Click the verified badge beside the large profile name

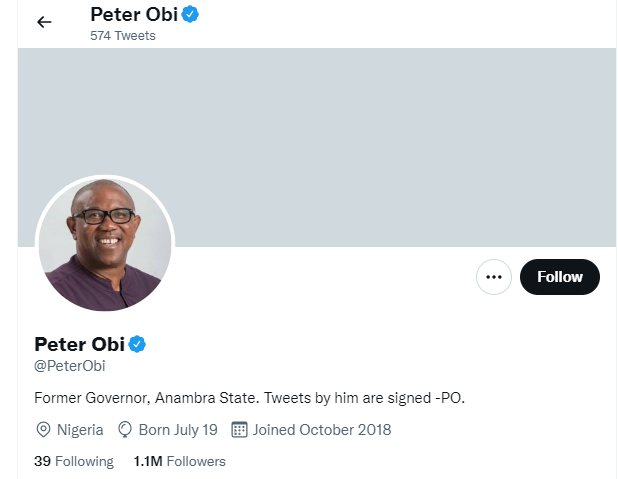click(x=138, y=344)
